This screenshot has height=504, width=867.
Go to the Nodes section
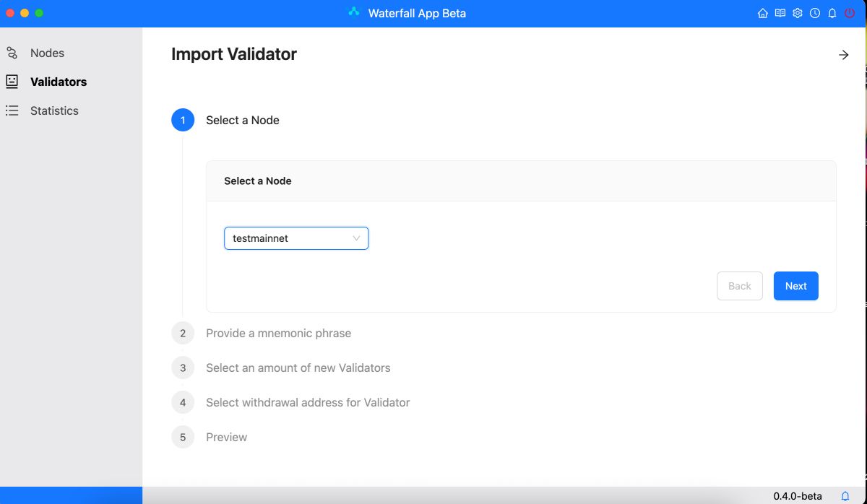click(x=47, y=53)
